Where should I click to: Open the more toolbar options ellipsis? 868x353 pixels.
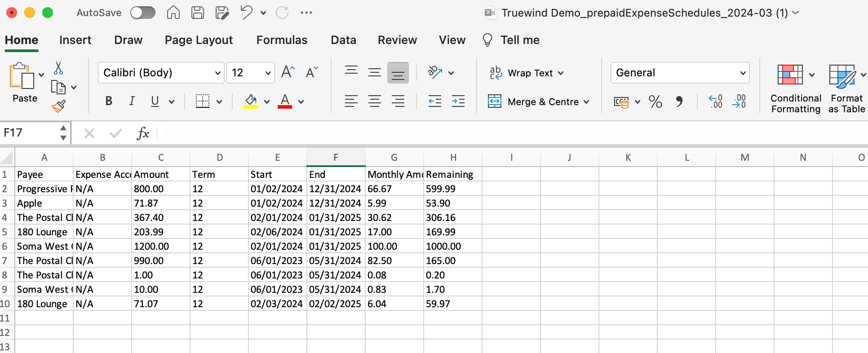tap(306, 13)
